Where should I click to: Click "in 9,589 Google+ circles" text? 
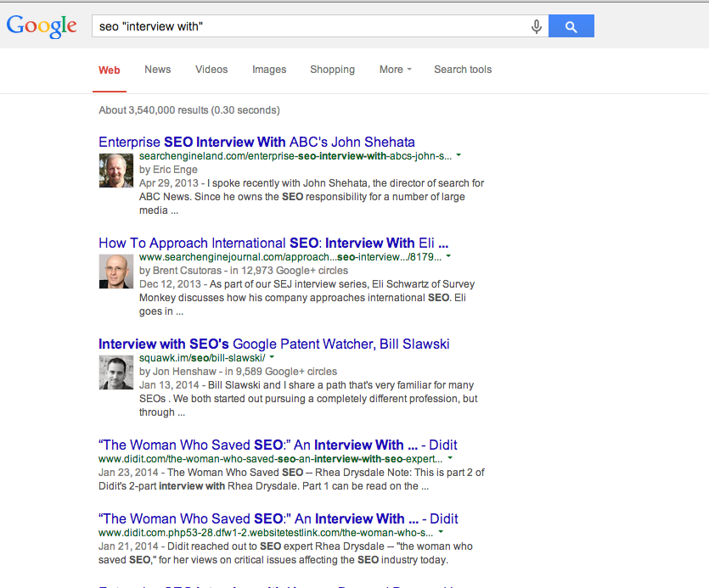click(281, 372)
